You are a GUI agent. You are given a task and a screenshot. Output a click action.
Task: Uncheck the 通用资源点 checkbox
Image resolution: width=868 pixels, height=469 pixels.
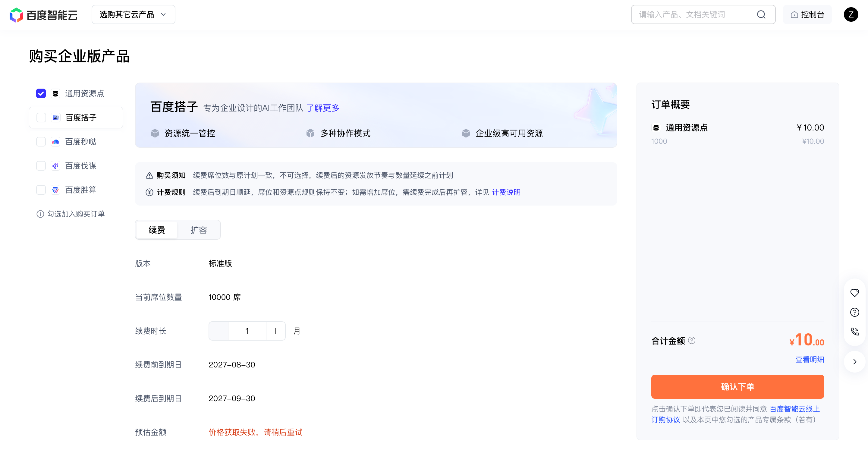coord(41,93)
